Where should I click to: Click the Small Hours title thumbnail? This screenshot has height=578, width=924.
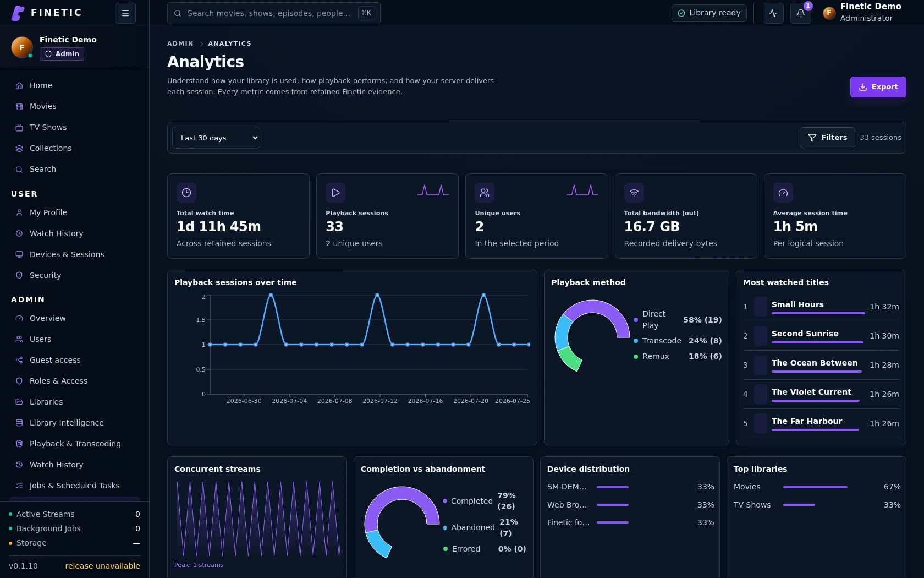(x=761, y=307)
